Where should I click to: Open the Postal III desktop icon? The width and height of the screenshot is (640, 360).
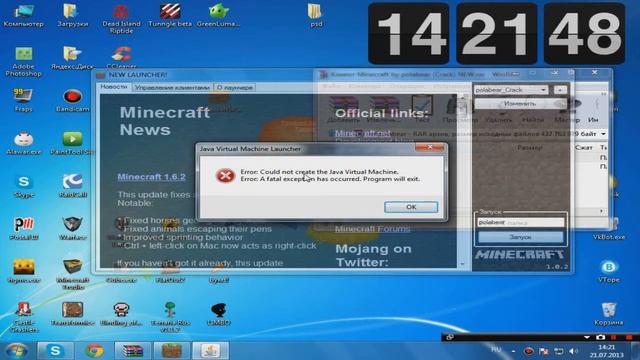tap(24, 229)
